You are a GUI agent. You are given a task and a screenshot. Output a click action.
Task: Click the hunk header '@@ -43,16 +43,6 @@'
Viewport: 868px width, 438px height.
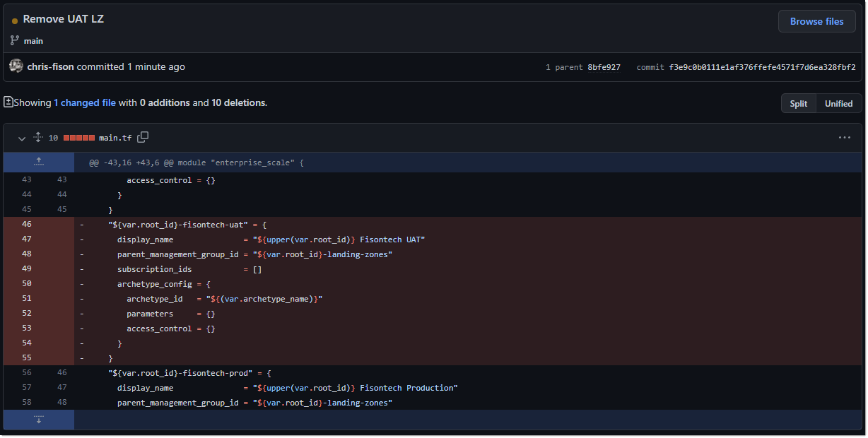point(197,162)
